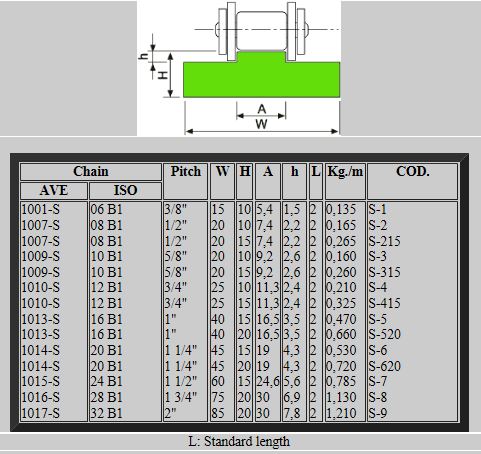Select the 'ISO' column header

click(125, 191)
